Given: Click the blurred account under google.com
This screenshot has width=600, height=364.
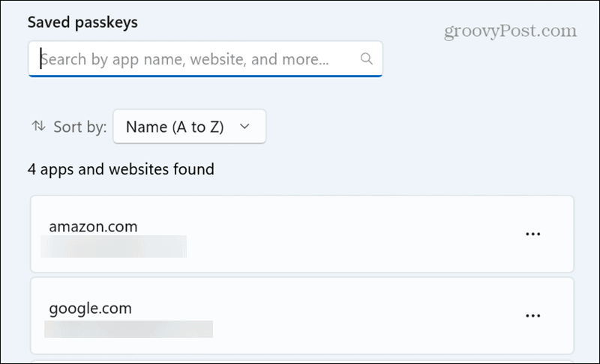Looking at the screenshot, I should [x=128, y=328].
